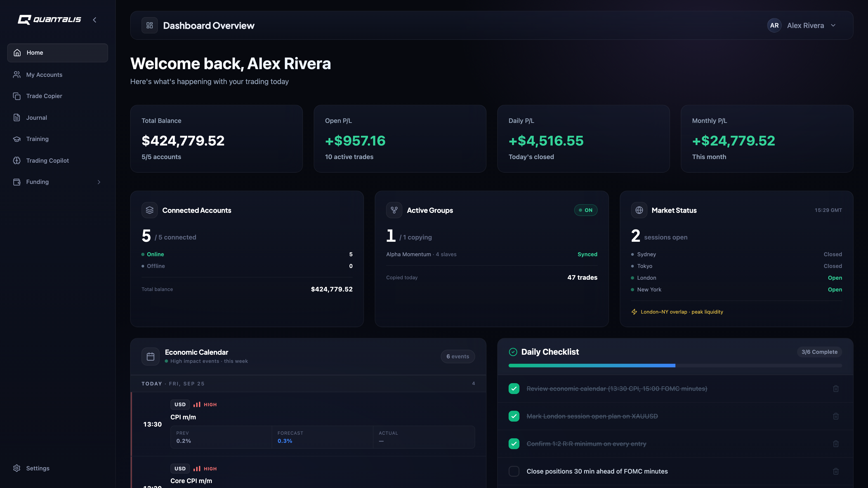The height and width of the screenshot is (488, 868).
Task: Click the Quantalis logo
Action: pyautogui.click(x=49, y=19)
